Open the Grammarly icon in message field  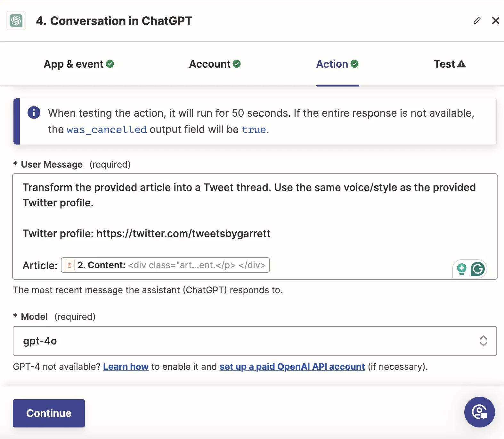point(477,269)
